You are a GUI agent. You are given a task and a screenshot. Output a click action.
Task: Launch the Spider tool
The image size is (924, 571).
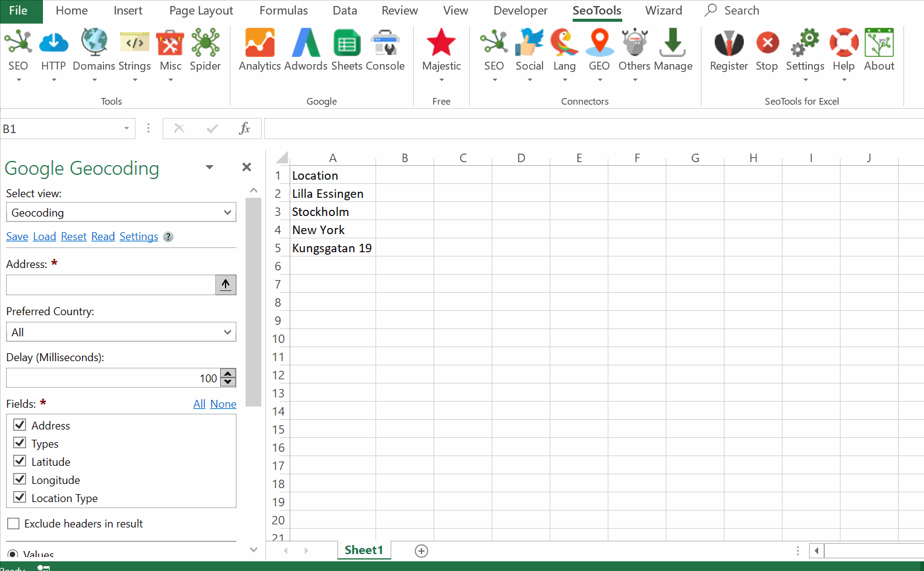205,51
